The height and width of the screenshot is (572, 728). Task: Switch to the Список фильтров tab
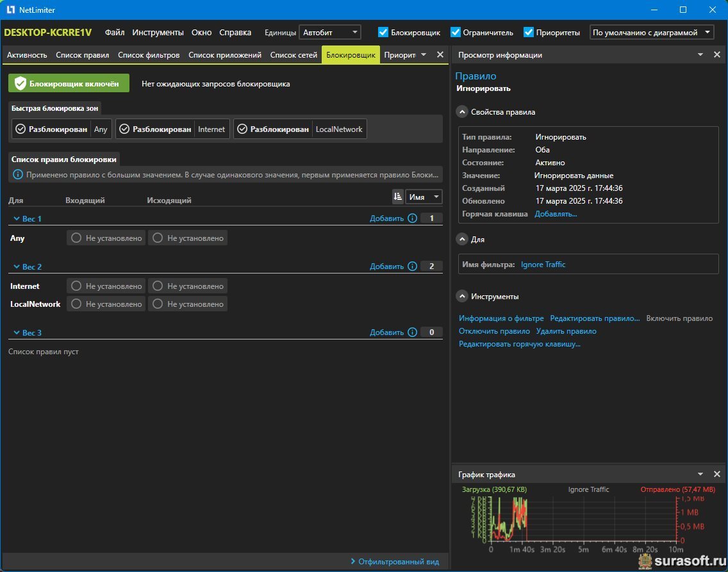point(149,54)
